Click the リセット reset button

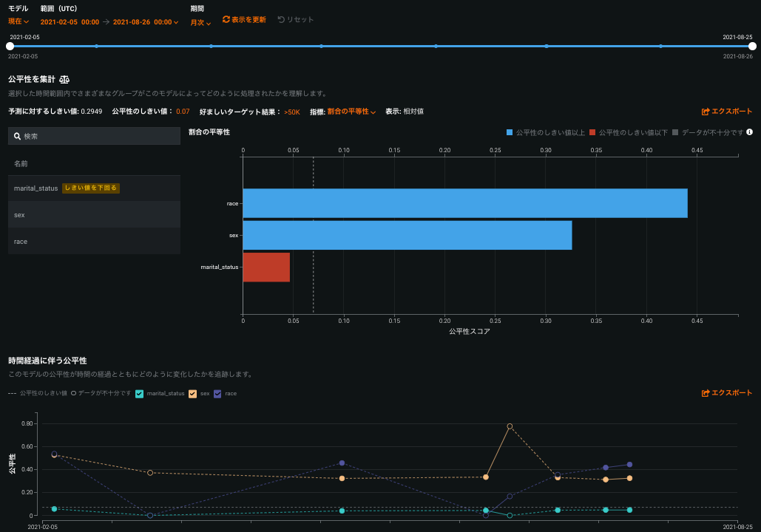(x=295, y=20)
